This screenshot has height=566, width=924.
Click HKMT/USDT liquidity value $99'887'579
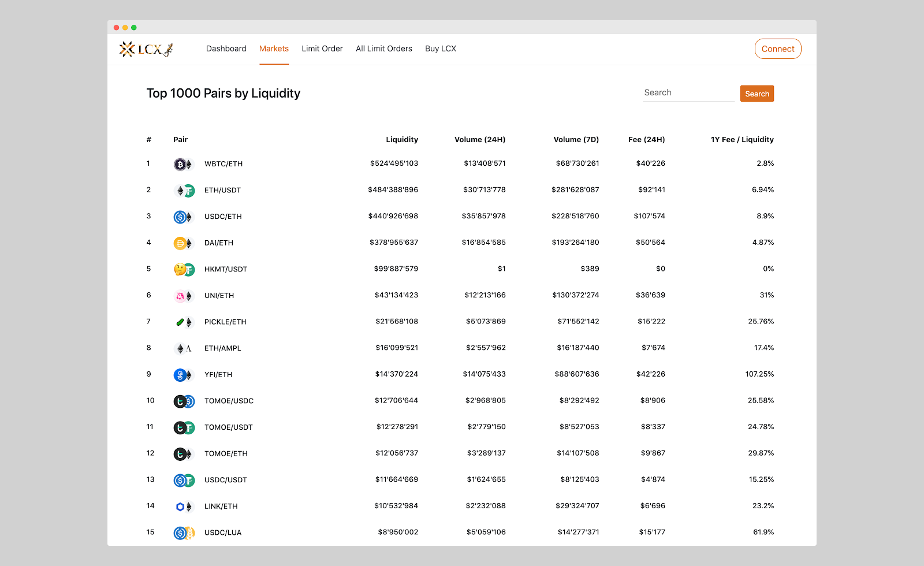(x=396, y=269)
